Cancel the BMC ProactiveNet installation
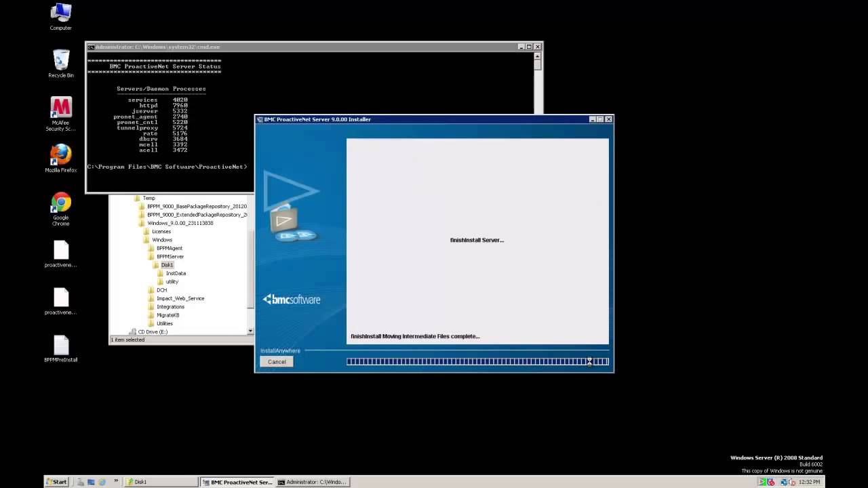Screen dimensions: 868x488 click(x=277, y=362)
